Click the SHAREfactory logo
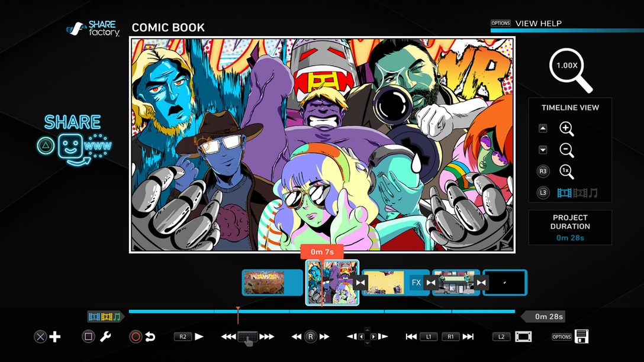This screenshot has width=644, height=362. click(94, 29)
